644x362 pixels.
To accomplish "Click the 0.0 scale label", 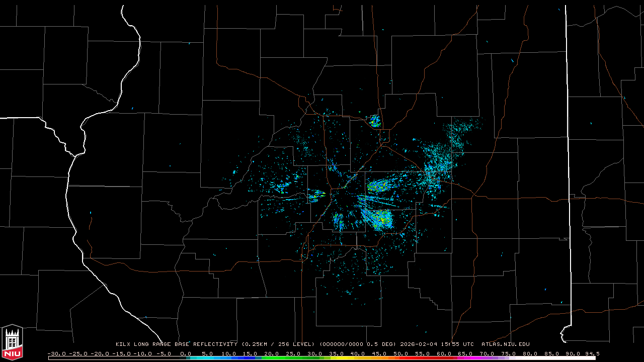I will [186, 353].
